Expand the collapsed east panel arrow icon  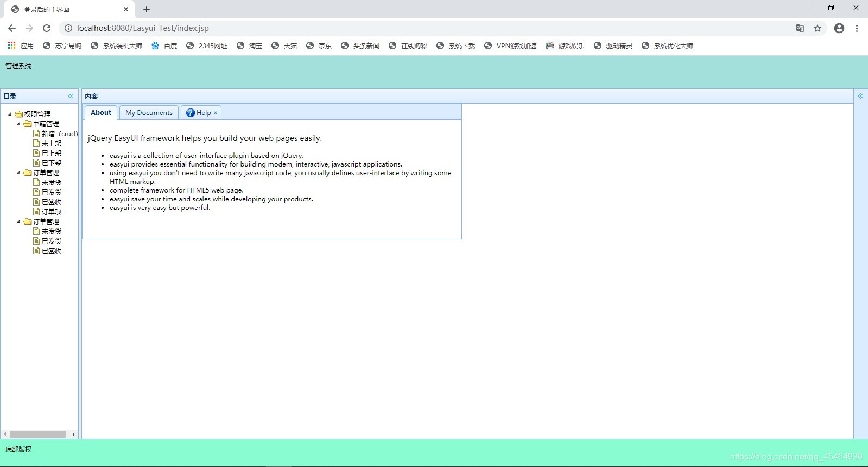coord(860,96)
